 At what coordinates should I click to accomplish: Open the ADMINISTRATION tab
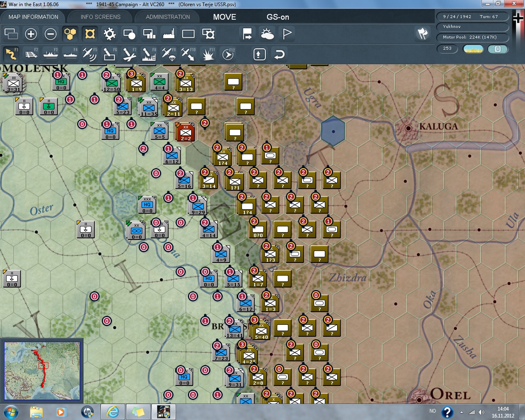click(x=168, y=17)
